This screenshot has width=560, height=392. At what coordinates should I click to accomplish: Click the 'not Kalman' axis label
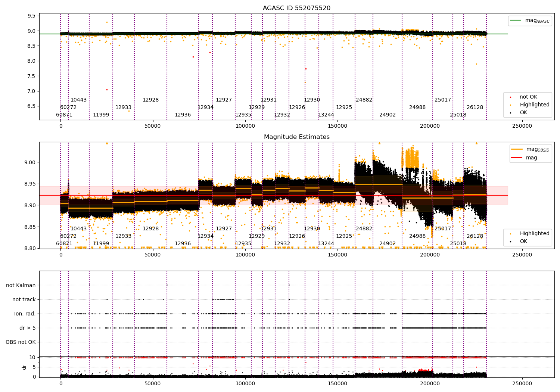pyautogui.click(x=21, y=285)
